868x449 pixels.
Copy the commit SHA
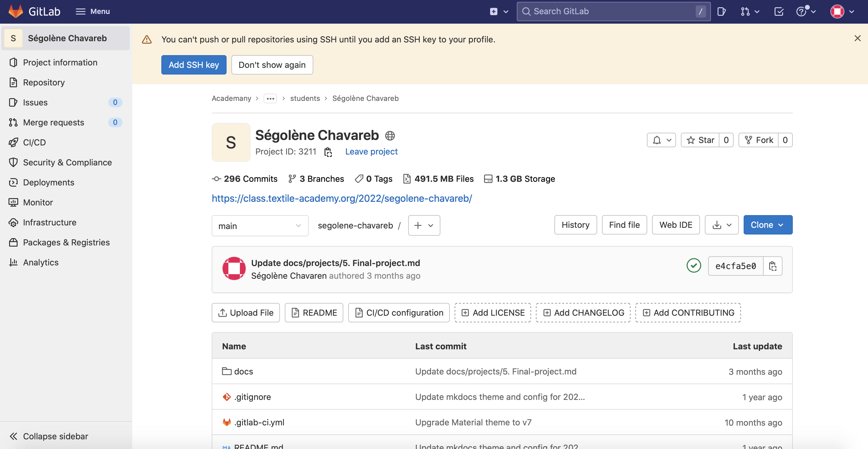772,266
